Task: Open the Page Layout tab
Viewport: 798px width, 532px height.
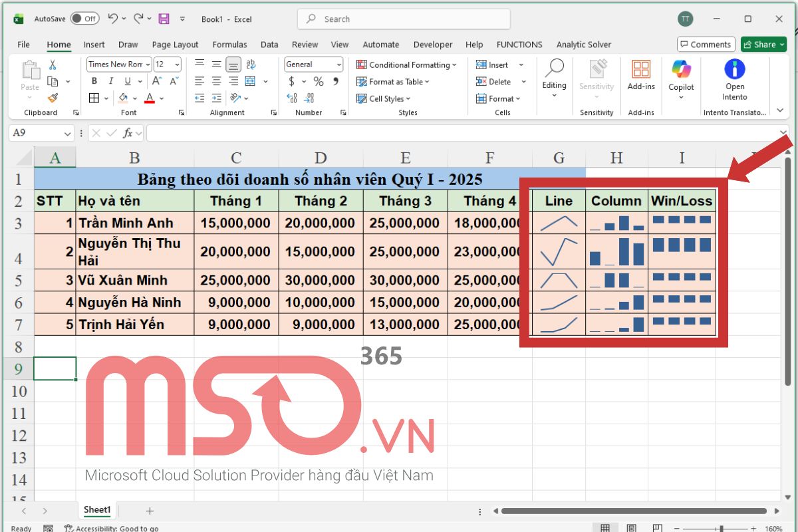Action: pos(175,45)
